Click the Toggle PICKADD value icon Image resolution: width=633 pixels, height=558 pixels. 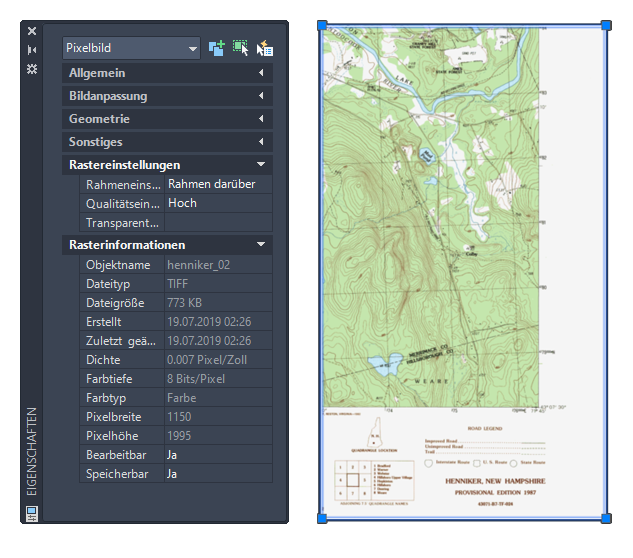tap(217, 48)
